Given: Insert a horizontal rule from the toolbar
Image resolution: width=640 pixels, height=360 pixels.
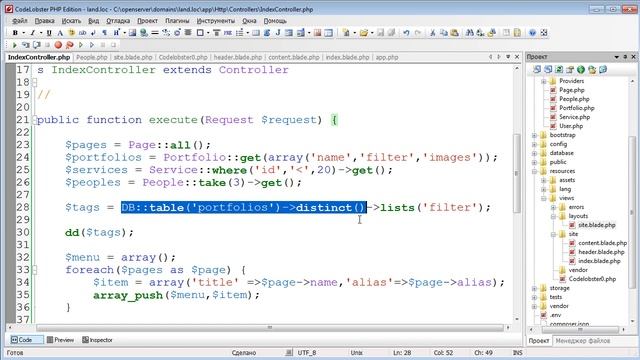Looking at the screenshot, I should click(x=155, y=33).
